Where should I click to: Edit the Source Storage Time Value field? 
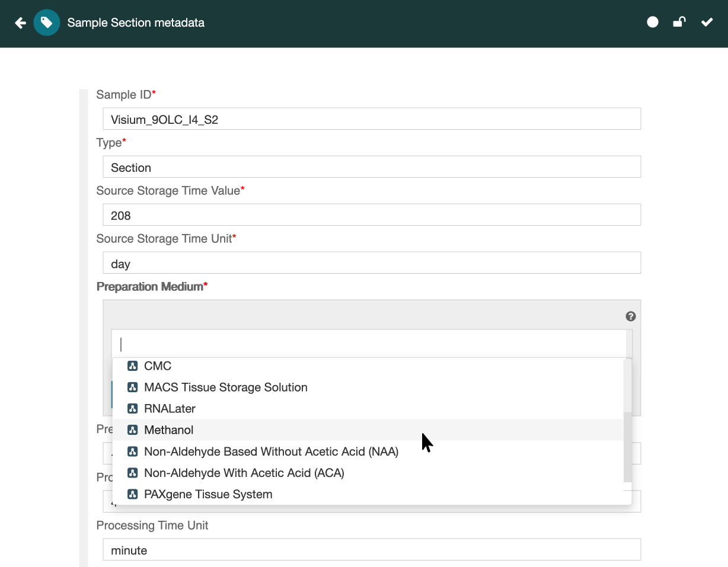371,215
